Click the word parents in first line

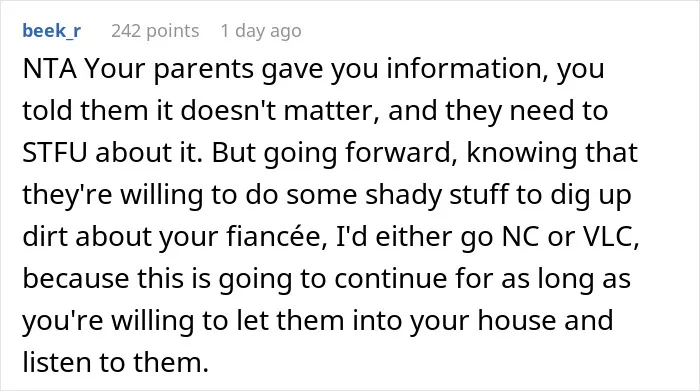pos(204,70)
